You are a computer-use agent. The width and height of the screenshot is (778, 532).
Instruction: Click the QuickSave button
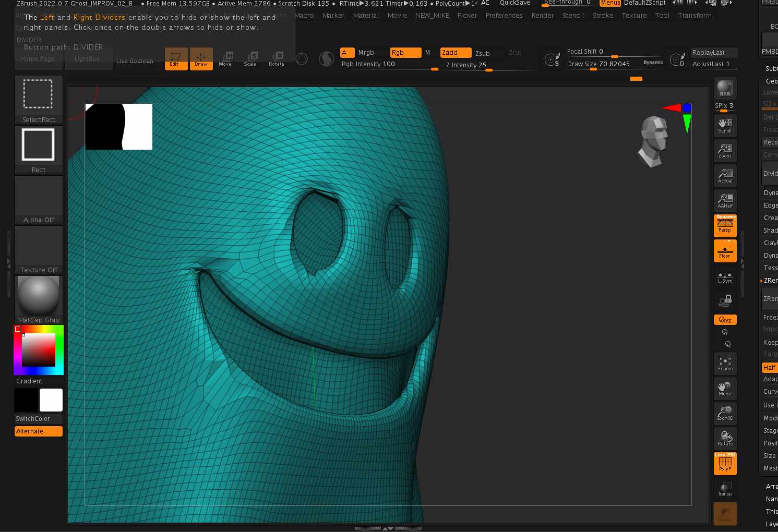tap(515, 3)
